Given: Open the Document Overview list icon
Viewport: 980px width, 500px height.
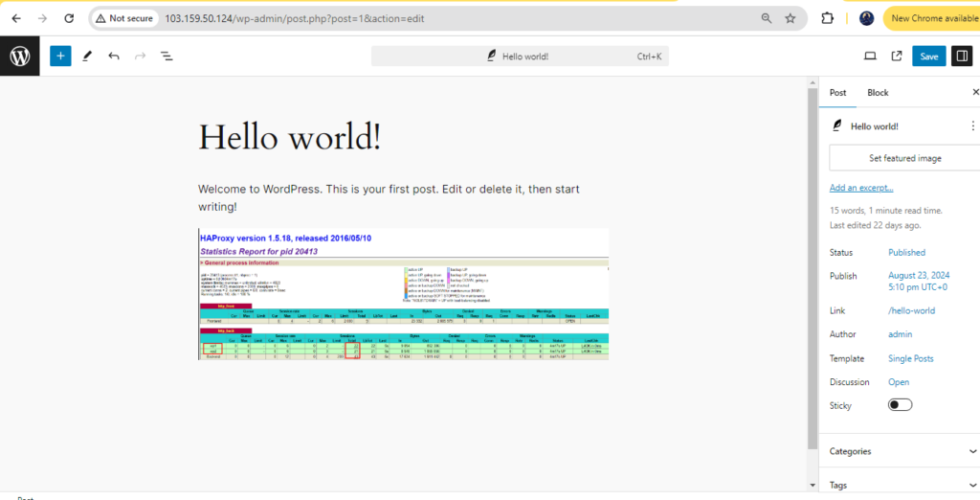Looking at the screenshot, I should 167,57.
